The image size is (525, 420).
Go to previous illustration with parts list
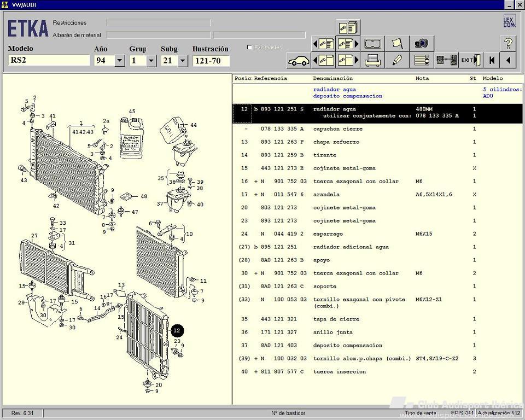tap(323, 44)
